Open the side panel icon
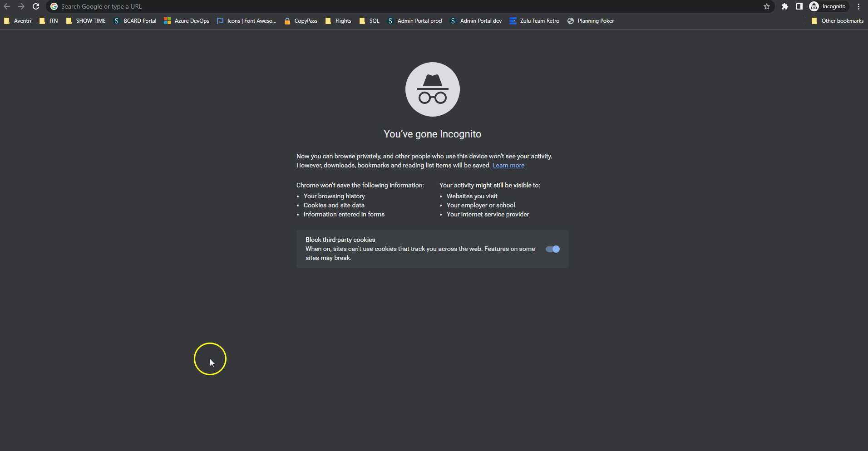Screen dimensions: 868x451 click(x=800, y=6)
